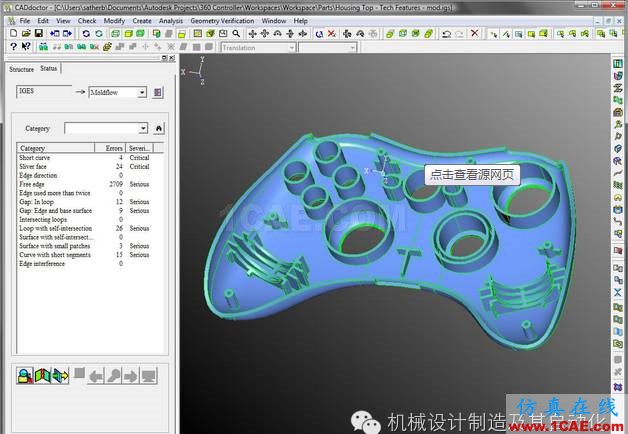Open the Edit menu
This screenshot has height=434, width=628.
click(x=43, y=21)
